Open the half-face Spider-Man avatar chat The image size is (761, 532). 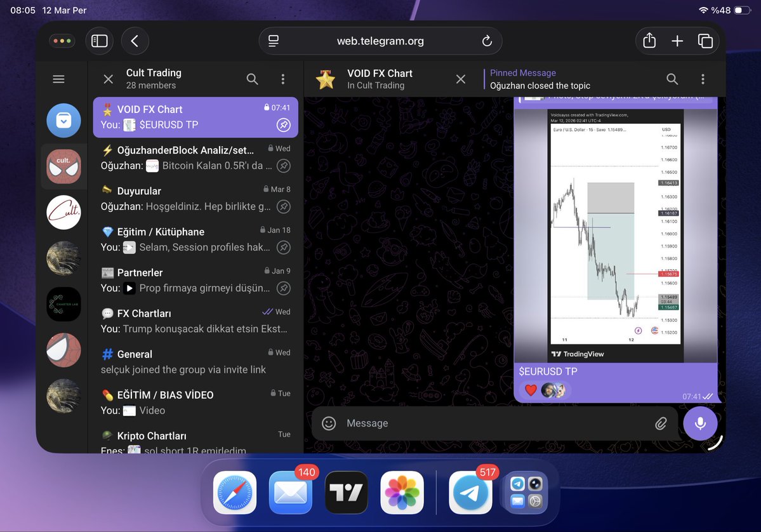click(x=63, y=350)
